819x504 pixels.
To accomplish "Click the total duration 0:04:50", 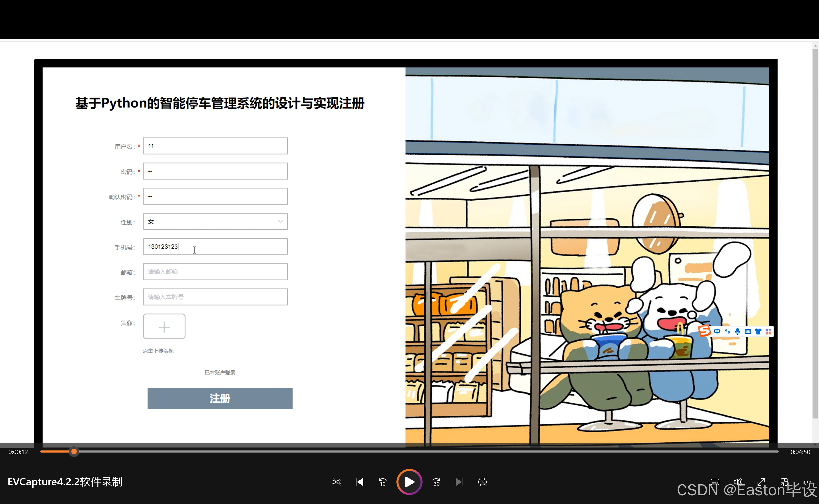I will (x=800, y=452).
